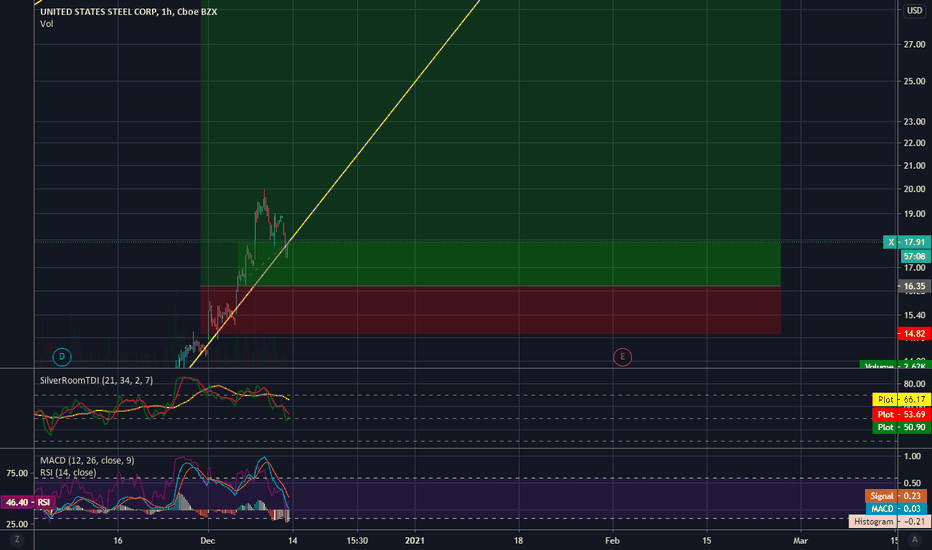Click the green Plot 50.90 value label
Image resolution: width=932 pixels, height=550 pixels.
click(x=901, y=428)
